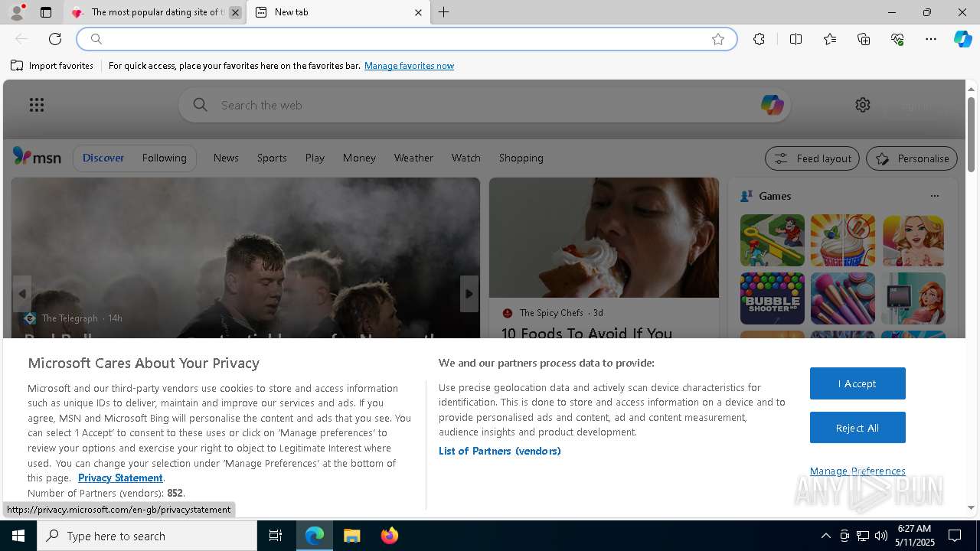Click the taskbar search box
980x551 pixels.
pos(147,536)
